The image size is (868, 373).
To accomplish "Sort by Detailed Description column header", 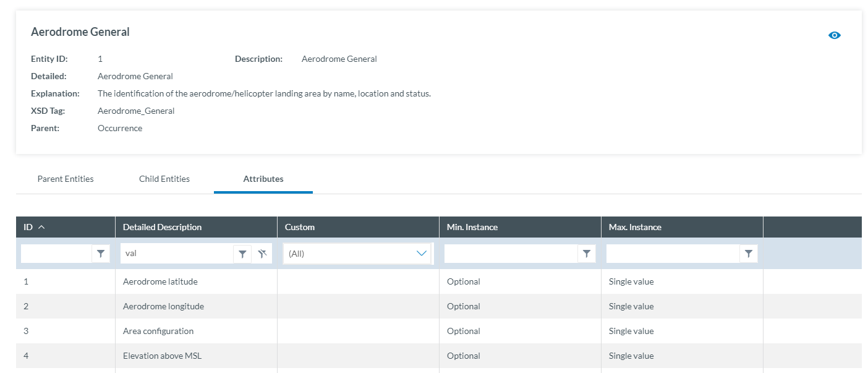I will 162,227.
